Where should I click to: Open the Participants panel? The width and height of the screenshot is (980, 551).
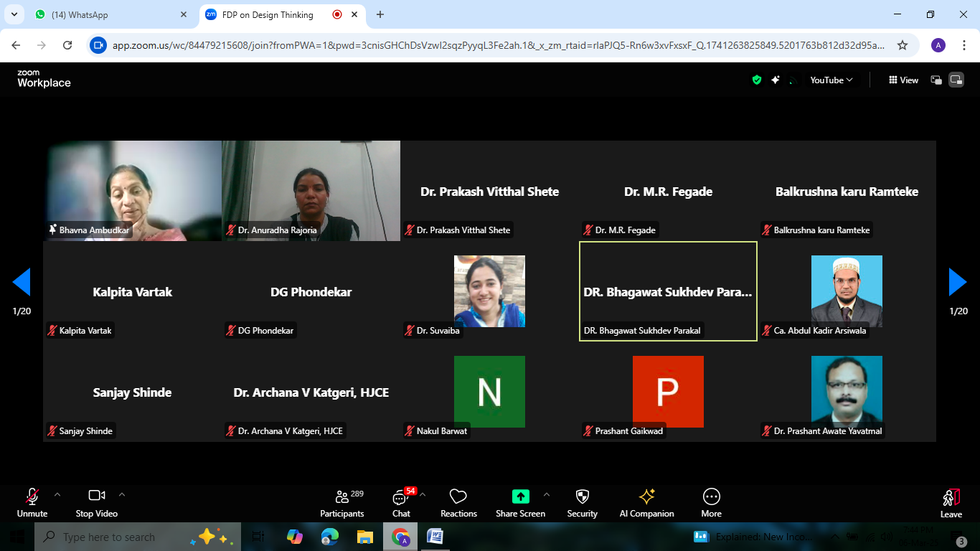pyautogui.click(x=341, y=502)
